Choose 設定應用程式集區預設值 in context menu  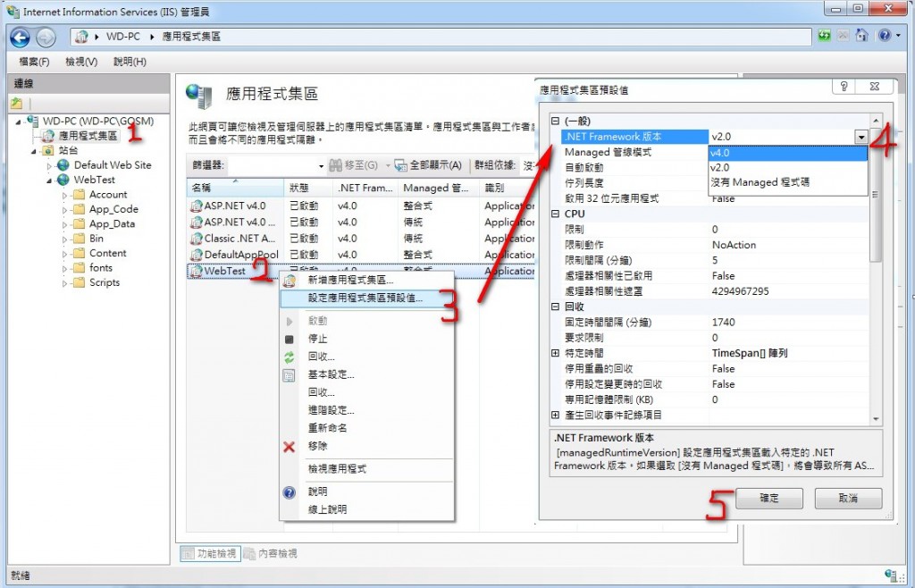coord(367,298)
